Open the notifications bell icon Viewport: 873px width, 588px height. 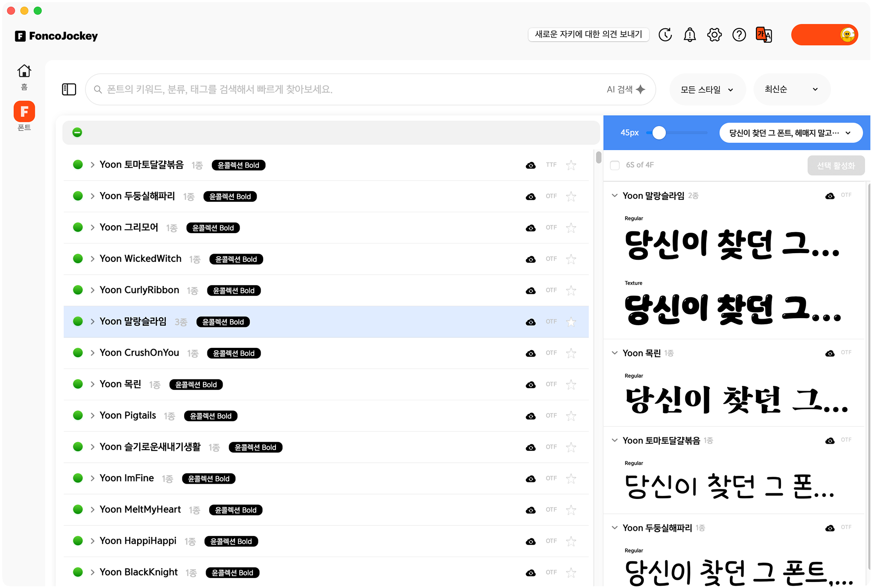(689, 35)
